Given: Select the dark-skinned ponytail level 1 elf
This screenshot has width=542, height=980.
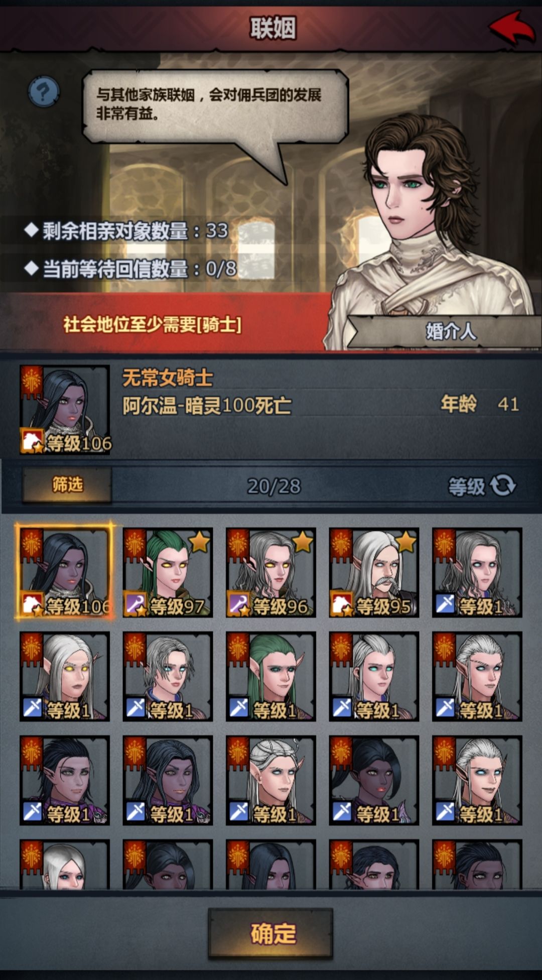Looking at the screenshot, I should (374, 780).
